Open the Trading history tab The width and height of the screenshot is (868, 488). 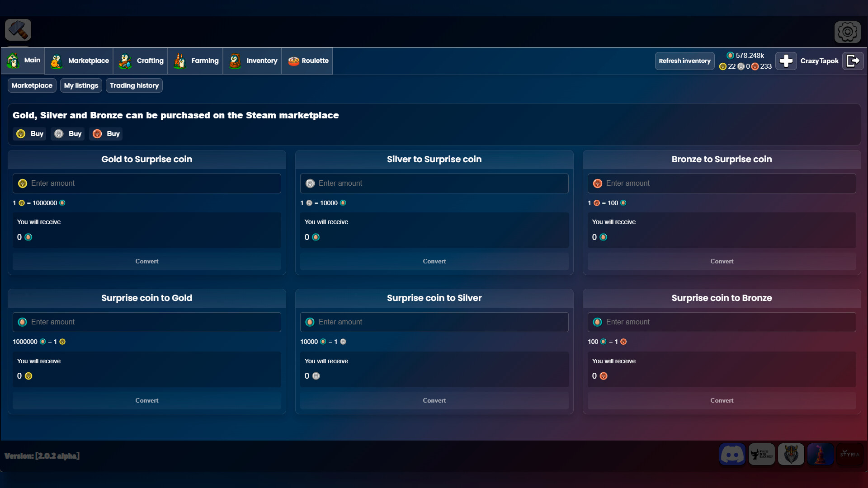[134, 85]
